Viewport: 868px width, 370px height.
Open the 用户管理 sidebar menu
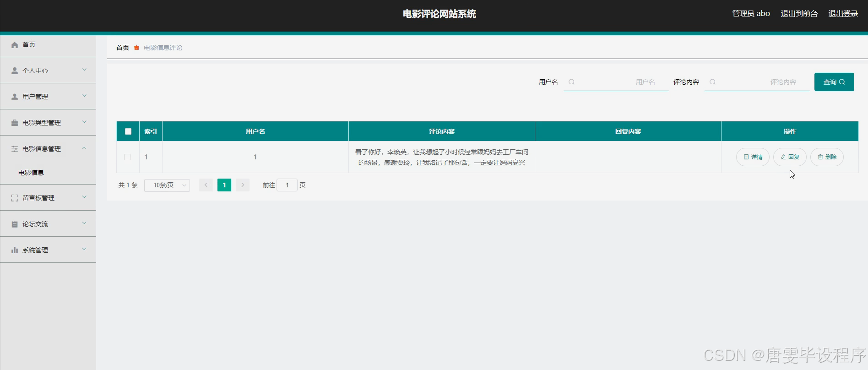(48, 97)
